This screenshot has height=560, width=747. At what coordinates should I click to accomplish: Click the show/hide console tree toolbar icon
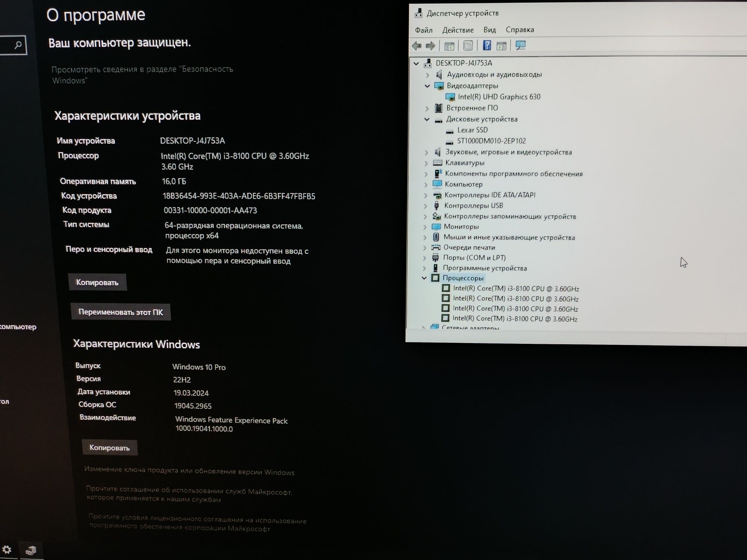(449, 46)
